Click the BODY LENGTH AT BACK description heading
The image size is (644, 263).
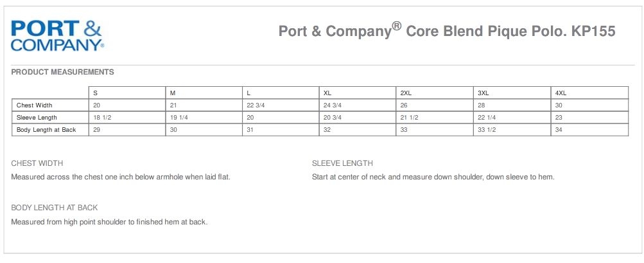click(55, 208)
